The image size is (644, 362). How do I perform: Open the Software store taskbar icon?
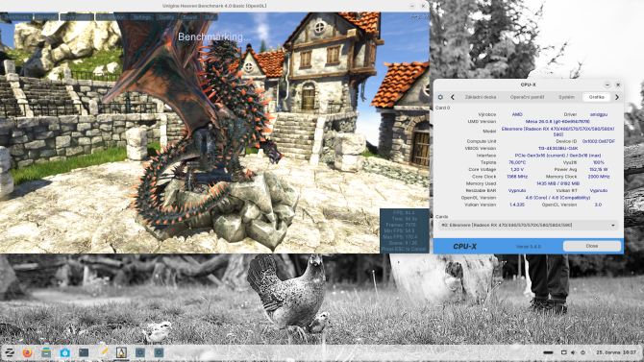point(65,352)
